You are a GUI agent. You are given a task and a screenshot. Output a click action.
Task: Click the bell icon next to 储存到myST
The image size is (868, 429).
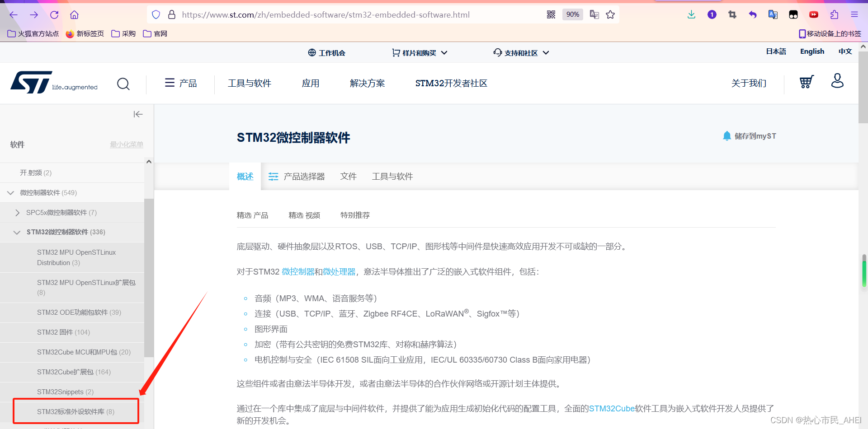coord(727,136)
